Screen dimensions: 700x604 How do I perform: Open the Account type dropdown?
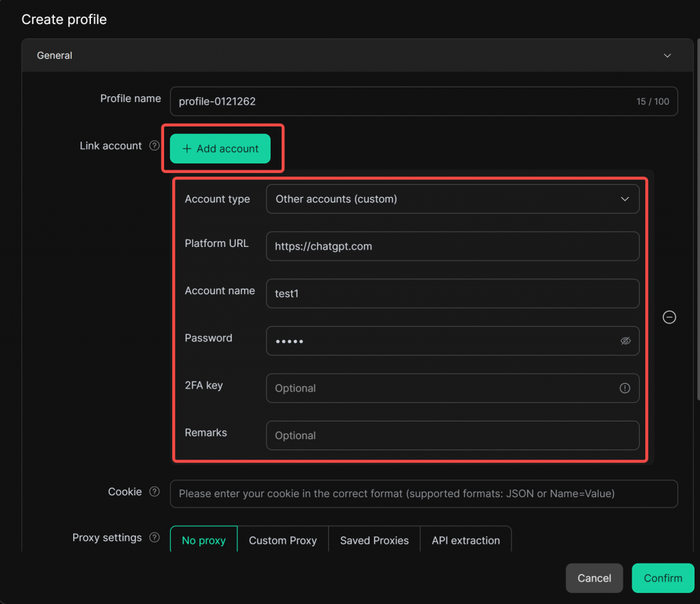452,199
